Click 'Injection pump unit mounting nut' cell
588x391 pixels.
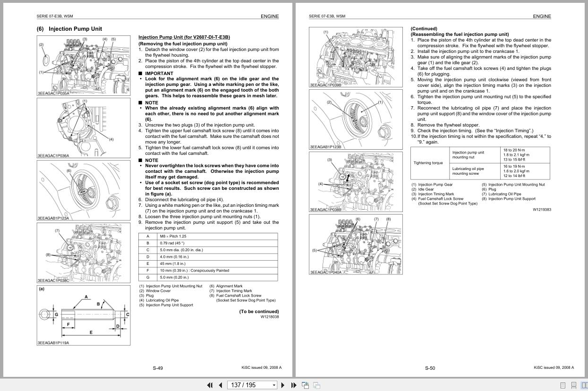(x=475, y=155)
